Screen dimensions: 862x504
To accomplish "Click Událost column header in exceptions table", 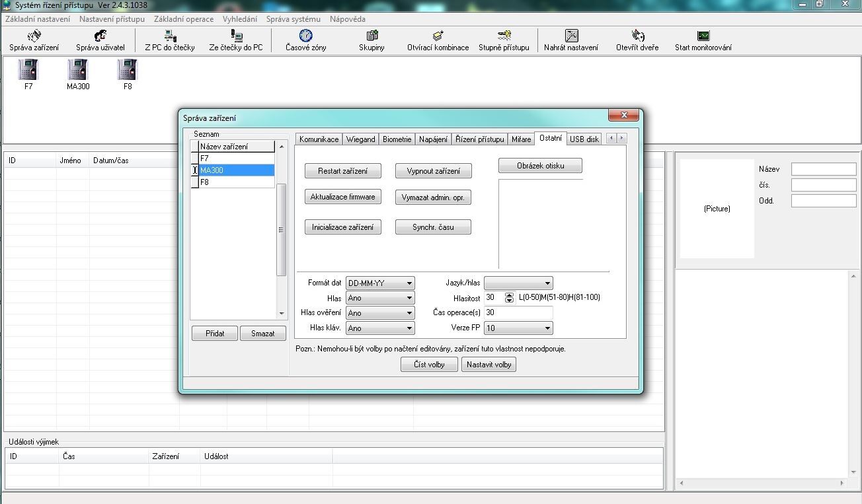I will coord(266,456).
